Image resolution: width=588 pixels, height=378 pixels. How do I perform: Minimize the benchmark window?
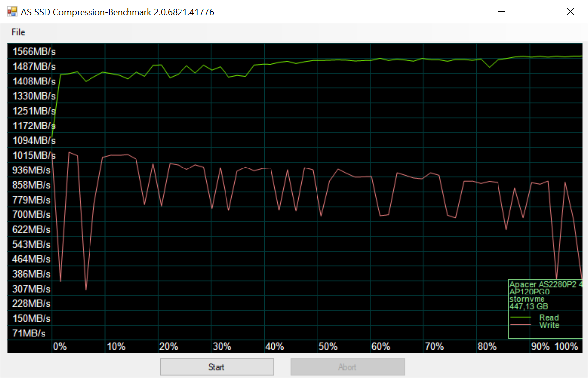[x=501, y=12]
